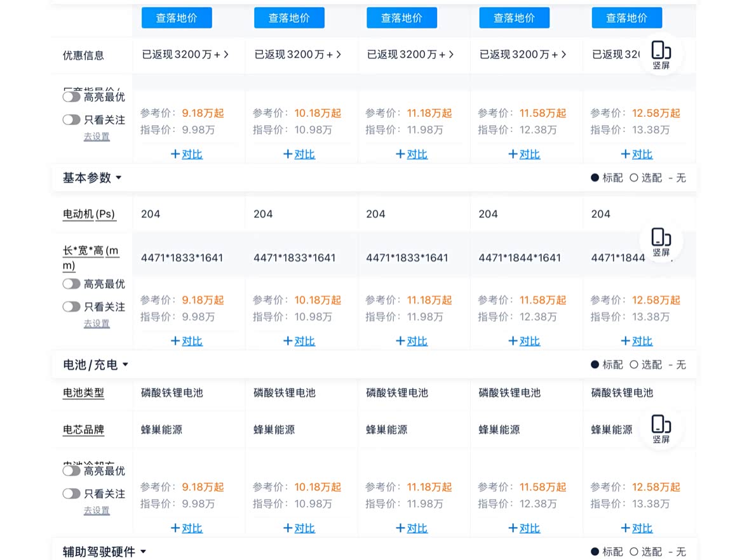Add 9.18万起 model to 对比 above 基本参数
749x560 pixels.
click(187, 154)
